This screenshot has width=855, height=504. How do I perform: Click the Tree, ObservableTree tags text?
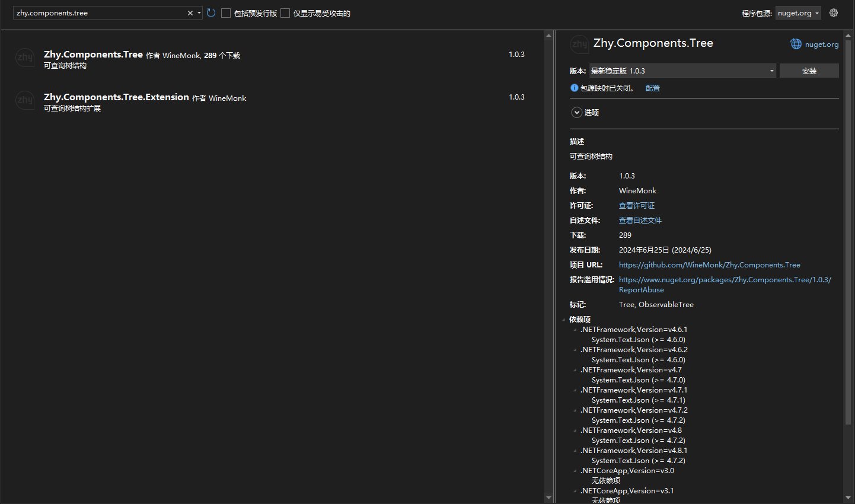pyautogui.click(x=656, y=305)
